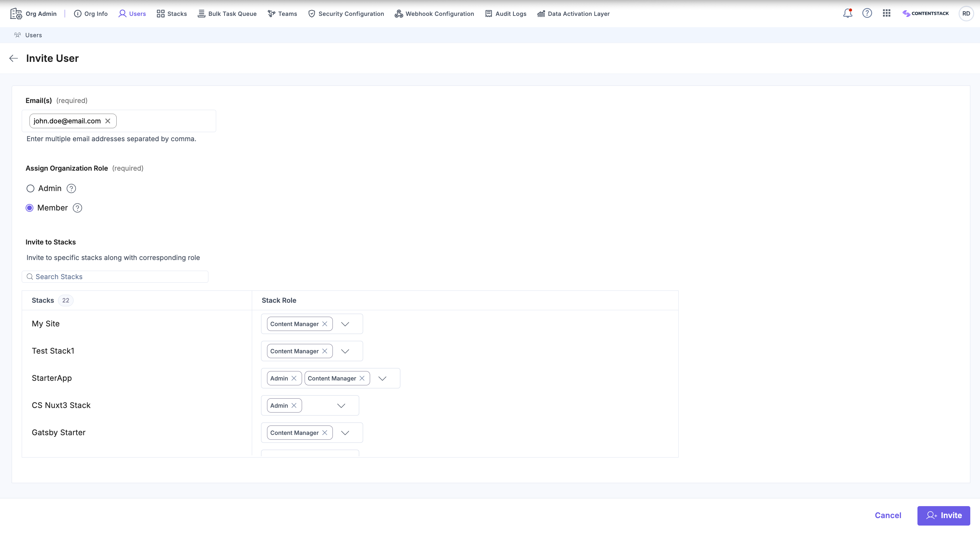Click the help question mark icon
The image size is (980, 533).
tap(867, 13)
